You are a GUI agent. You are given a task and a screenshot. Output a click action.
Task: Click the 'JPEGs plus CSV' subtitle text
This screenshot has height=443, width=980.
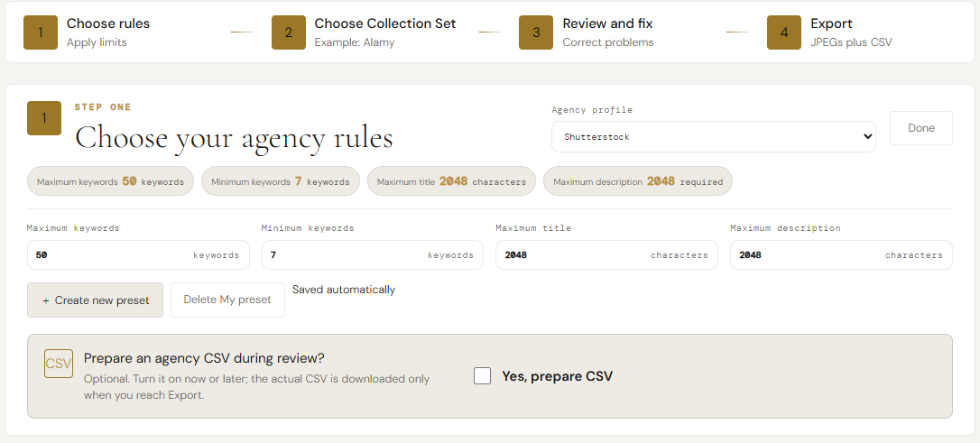851,42
